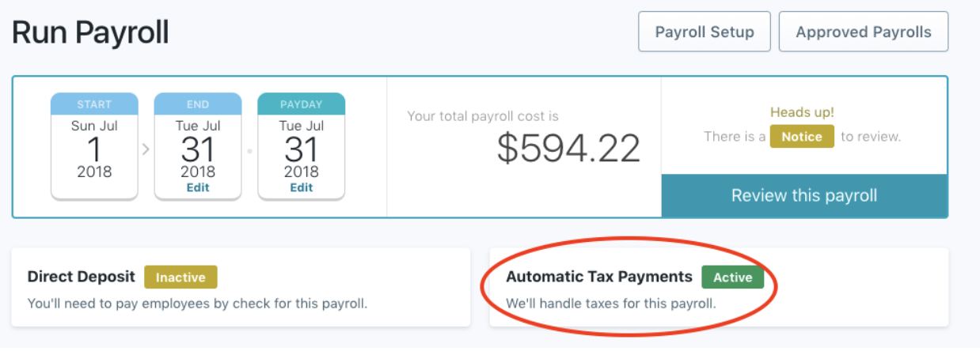The width and height of the screenshot is (980, 351).
Task: Click the Active tax payments badge
Action: click(732, 277)
